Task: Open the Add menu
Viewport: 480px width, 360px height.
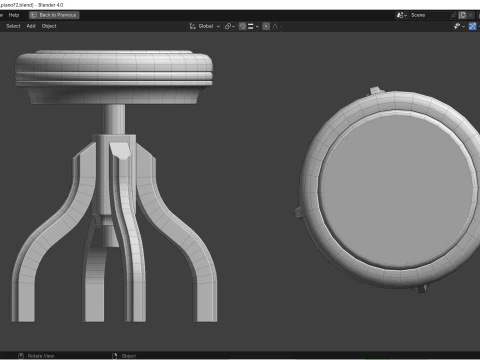Action: tap(31, 26)
